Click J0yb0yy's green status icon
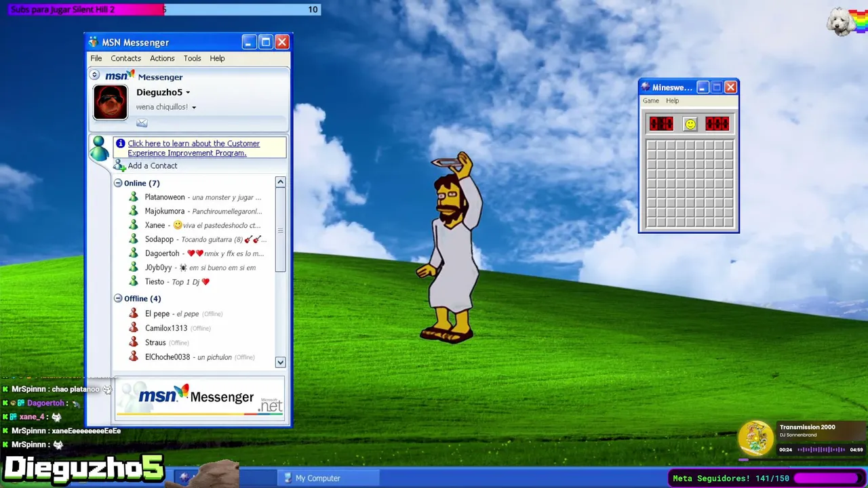Image resolution: width=868 pixels, height=488 pixels. (x=134, y=268)
